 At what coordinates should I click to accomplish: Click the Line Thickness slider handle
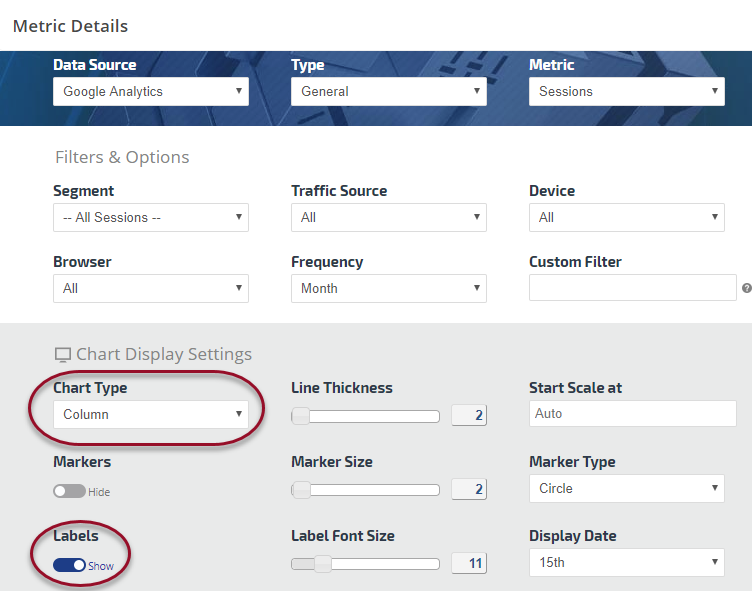[300, 416]
